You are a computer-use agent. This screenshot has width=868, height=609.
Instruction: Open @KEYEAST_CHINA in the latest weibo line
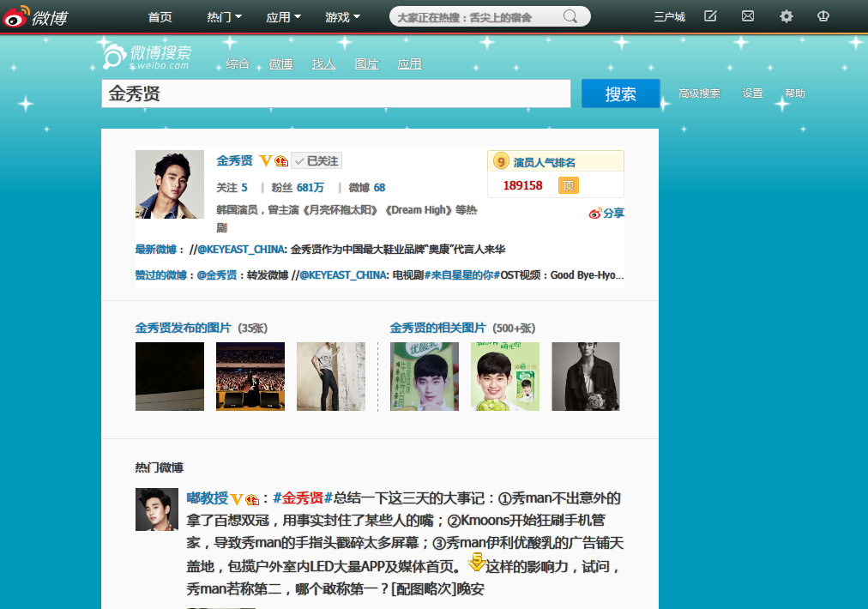[241, 249]
